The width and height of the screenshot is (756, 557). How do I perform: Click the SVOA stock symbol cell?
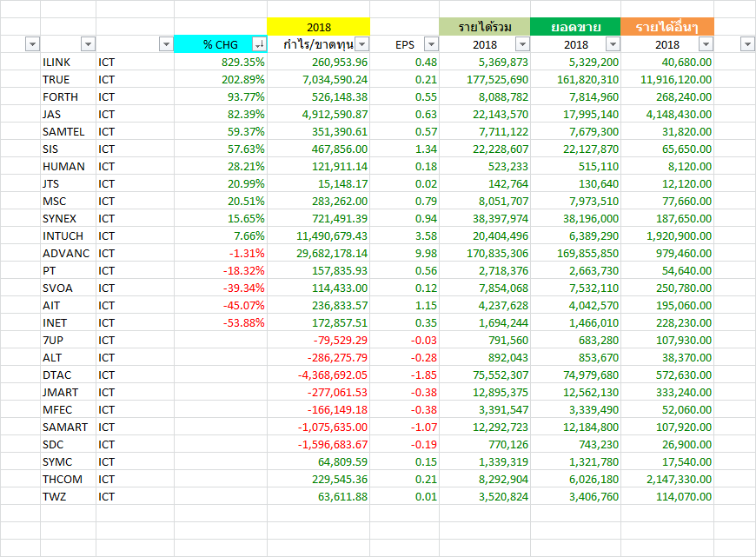[68, 288]
